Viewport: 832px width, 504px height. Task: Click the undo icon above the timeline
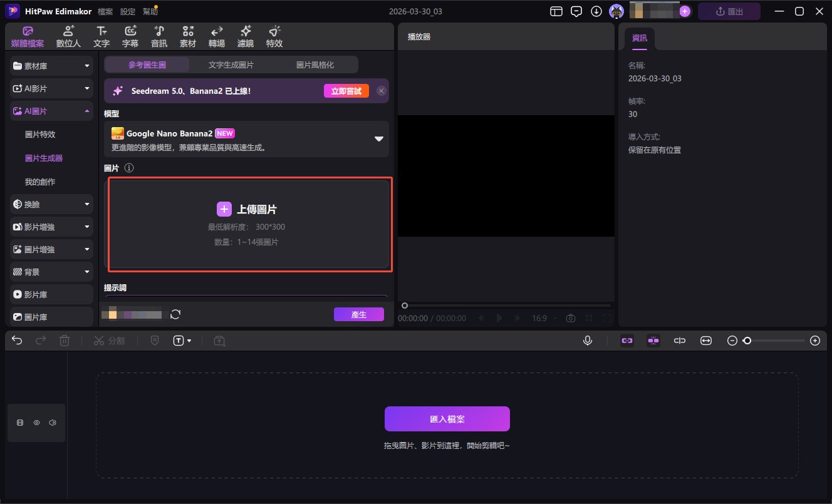pos(16,341)
